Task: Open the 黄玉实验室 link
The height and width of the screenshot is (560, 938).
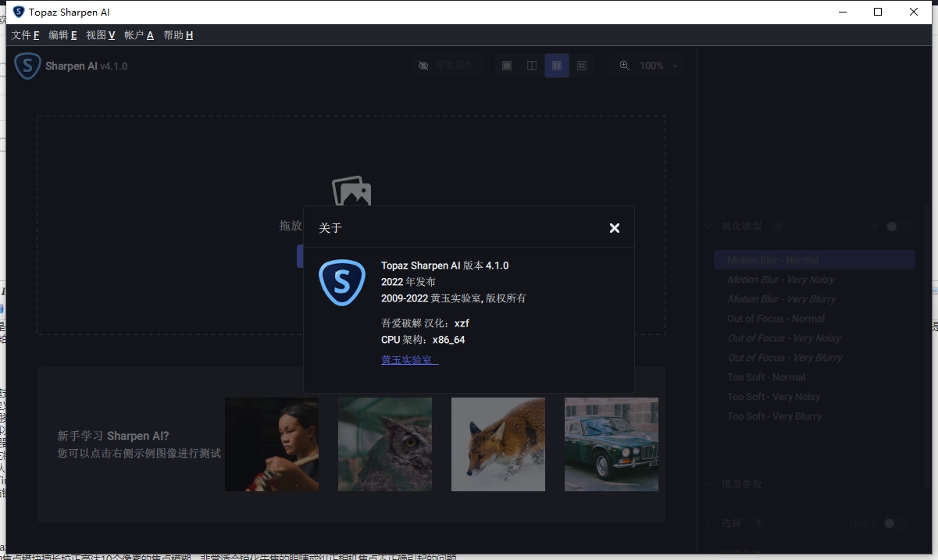Action: [x=409, y=360]
